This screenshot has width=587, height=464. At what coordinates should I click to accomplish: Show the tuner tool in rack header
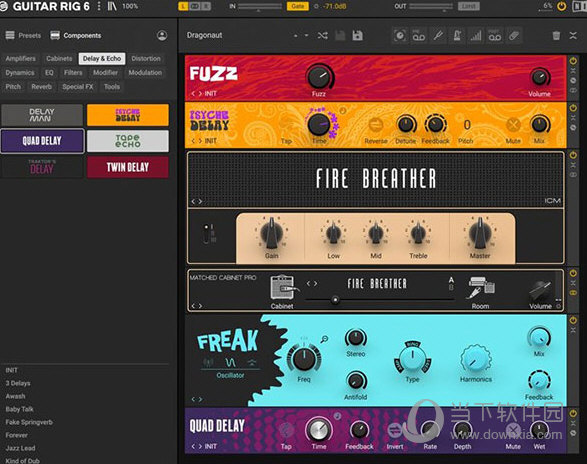[x=400, y=36]
